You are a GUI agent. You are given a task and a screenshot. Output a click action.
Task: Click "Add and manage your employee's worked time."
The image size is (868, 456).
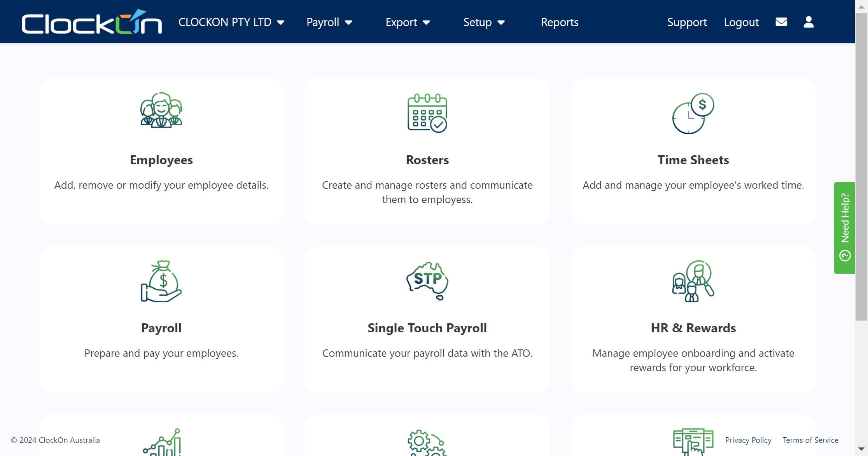click(693, 185)
